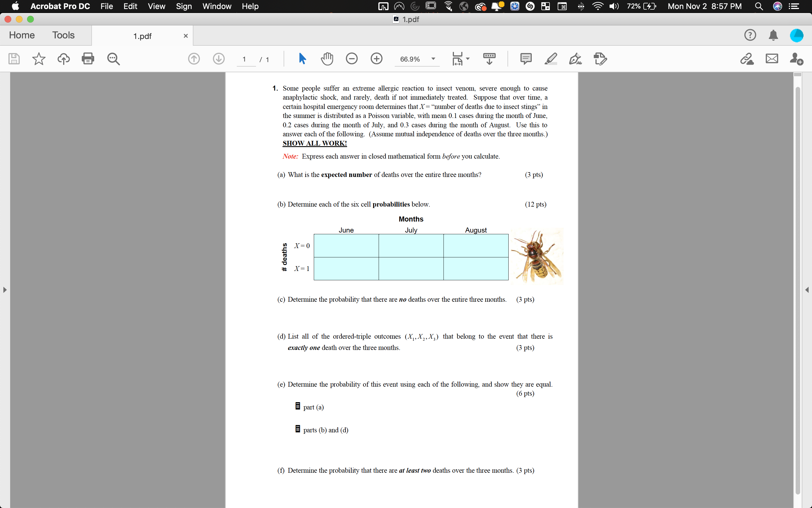Click the Siri icon in menu bar

[x=777, y=6]
